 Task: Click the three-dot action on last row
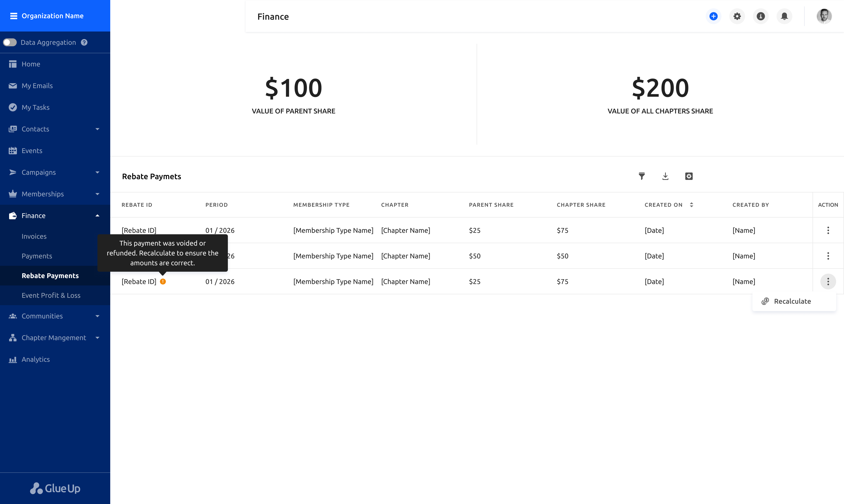[828, 282]
